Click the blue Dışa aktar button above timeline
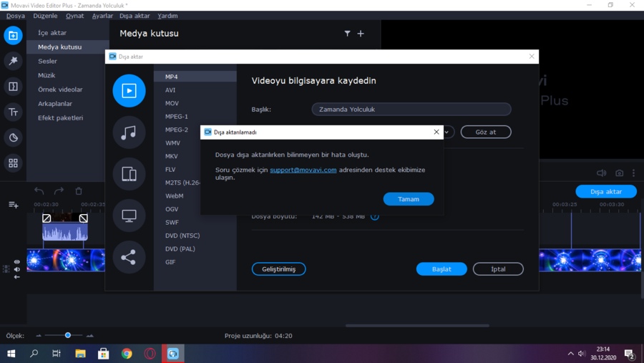This screenshot has height=363, width=644. click(606, 192)
